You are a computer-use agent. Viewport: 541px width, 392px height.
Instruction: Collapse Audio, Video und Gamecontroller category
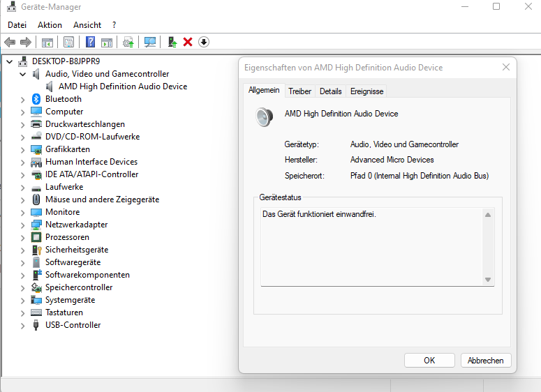pyautogui.click(x=23, y=74)
